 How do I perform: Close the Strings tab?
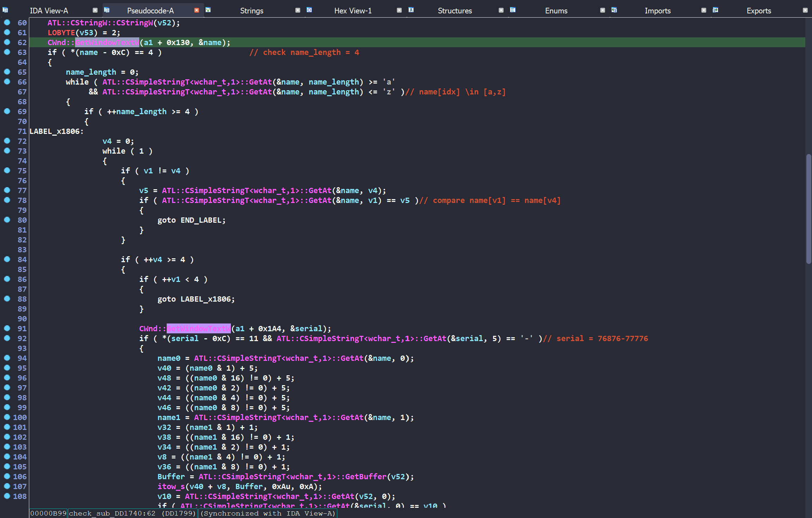point(298,10)
